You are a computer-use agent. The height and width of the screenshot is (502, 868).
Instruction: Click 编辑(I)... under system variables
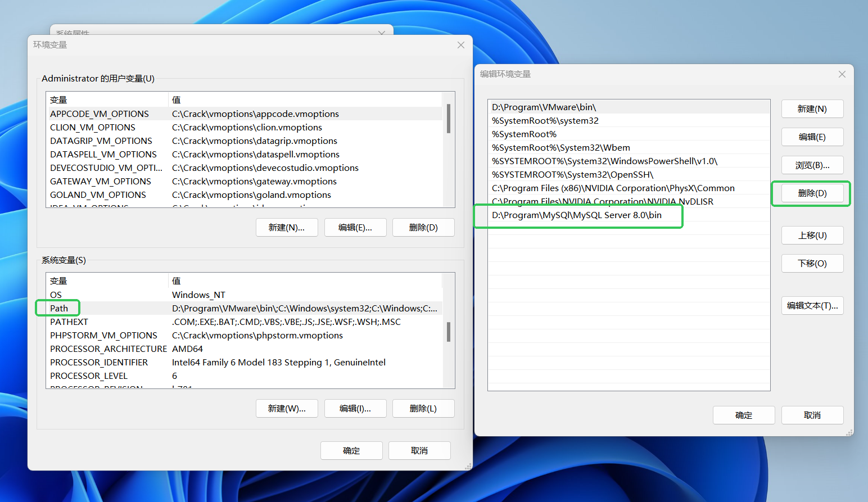coord(355,409)
